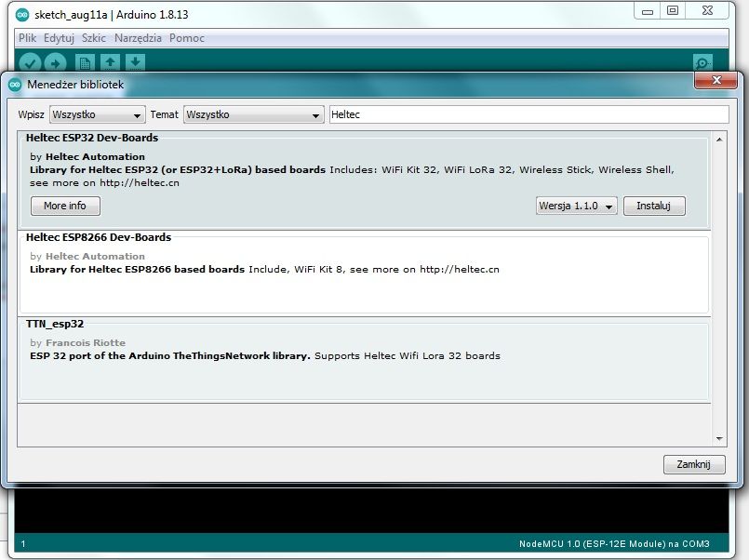
Task: Maximize the Arduino main window
Action: pos(673,10)
